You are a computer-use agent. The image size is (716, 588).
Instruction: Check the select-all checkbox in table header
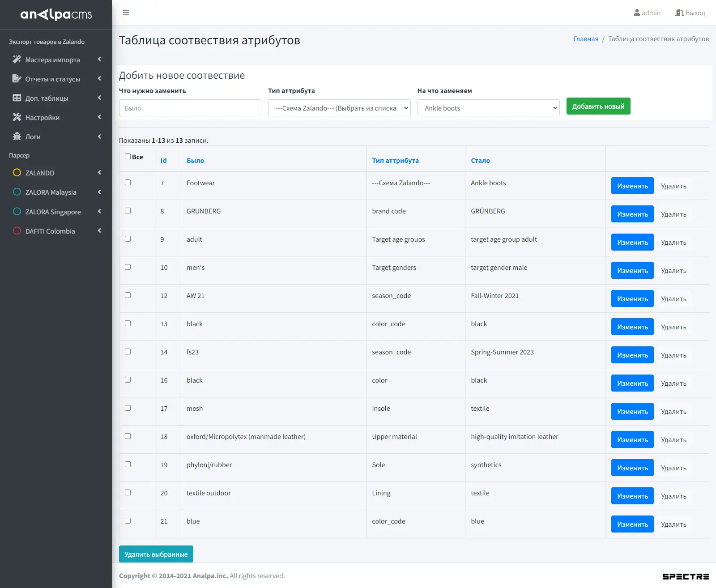click(x=128, y=157)
